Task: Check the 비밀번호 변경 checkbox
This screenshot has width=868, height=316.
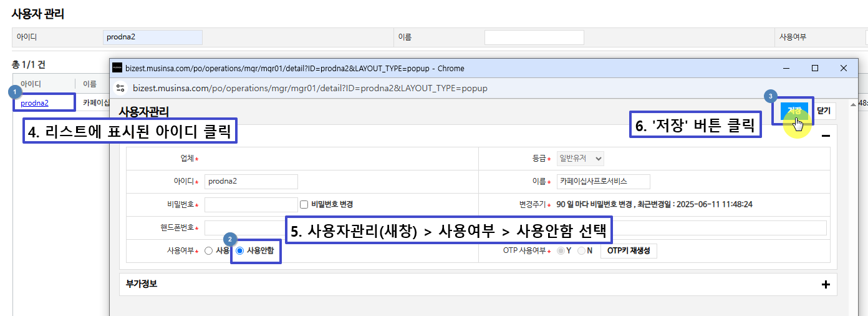Action: pos(304,204)
